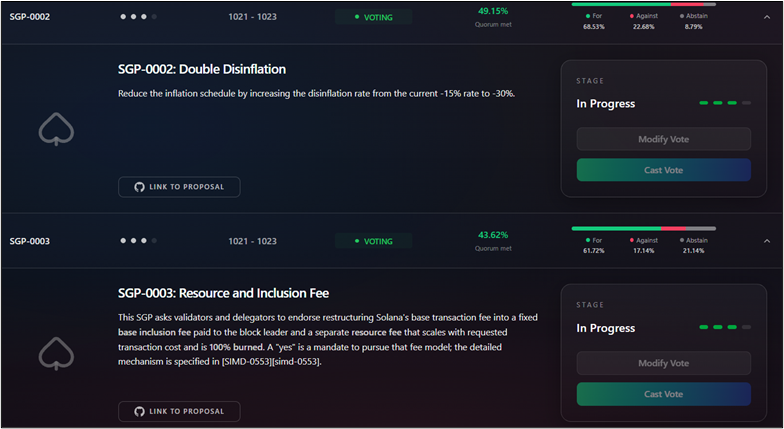Click the 1021 - 1023 epoch range on SGP-0002 row
This screenshot has height=429, width=784.
pos(252,17)
